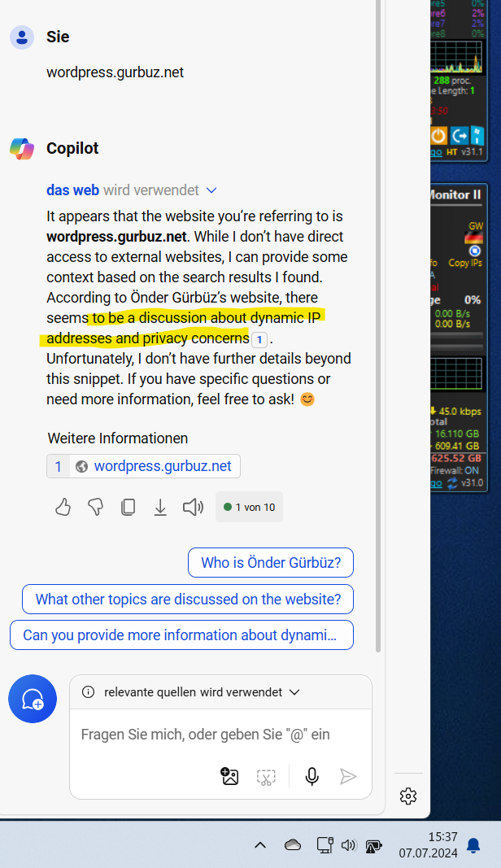
Task: Click the '16.110 GB' value
Action: click(457, 434)
